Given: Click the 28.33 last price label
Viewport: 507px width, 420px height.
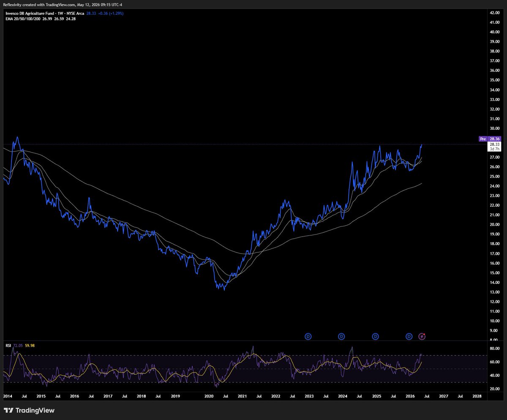Looking at the screenshot, I should pos(495,144).
